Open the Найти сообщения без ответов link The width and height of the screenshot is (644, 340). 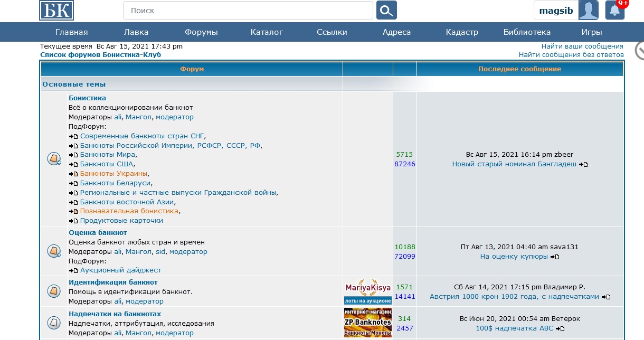tap(571, 54)
